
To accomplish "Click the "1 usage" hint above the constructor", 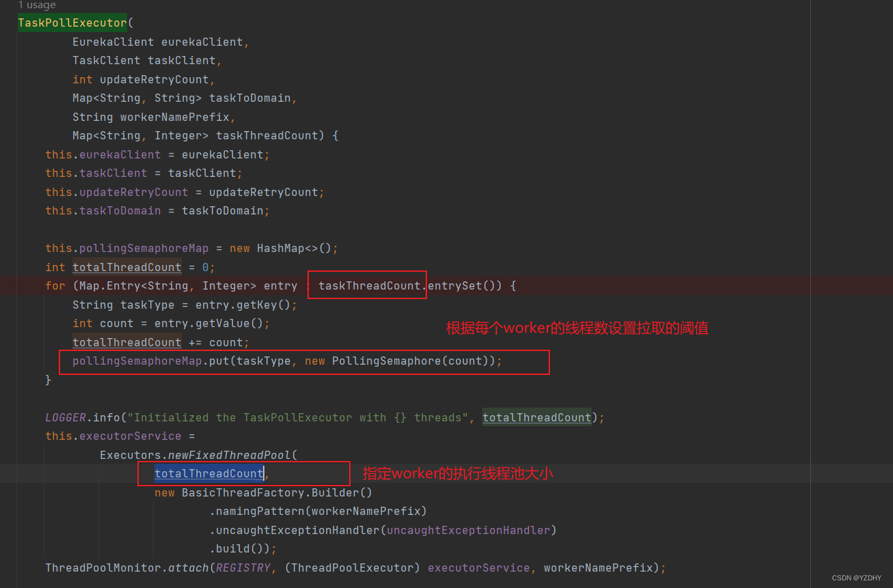I will click(x=37, y=5).
